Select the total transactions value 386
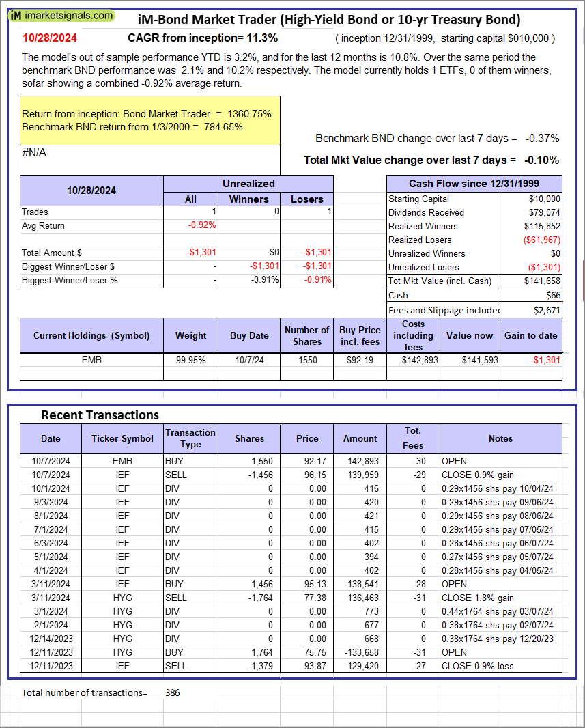The image size is (585, 728). point(173,692)
